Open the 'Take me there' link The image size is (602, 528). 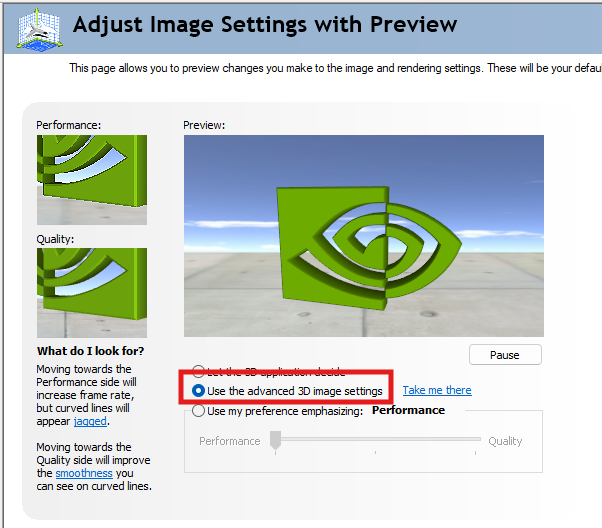click(437, 390)
